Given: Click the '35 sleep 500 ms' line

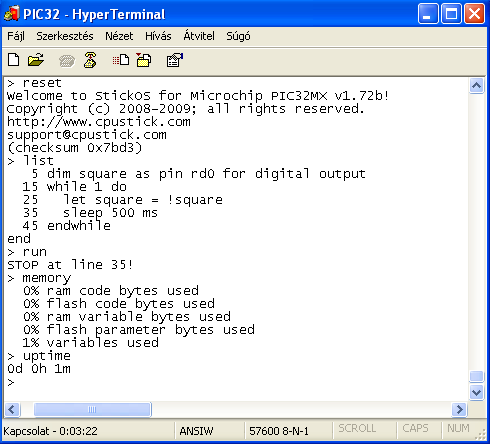Looking at the screenshot, I should [90, 213].
